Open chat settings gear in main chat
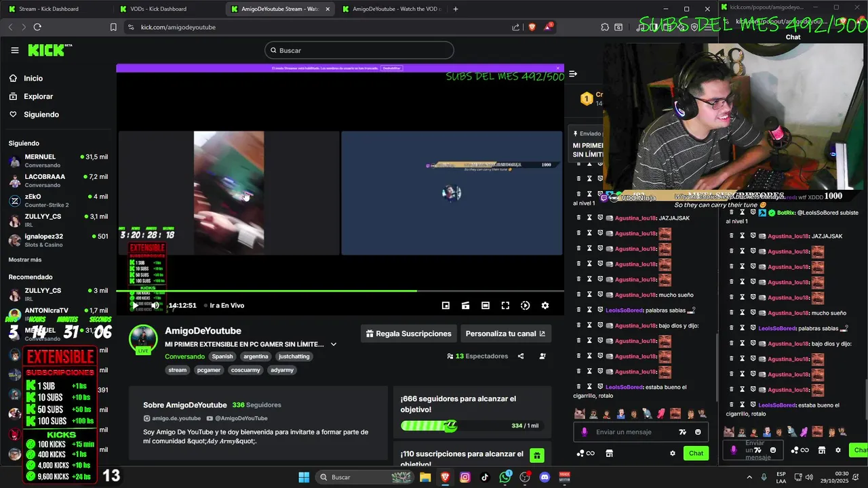 (x=673, y=453)
